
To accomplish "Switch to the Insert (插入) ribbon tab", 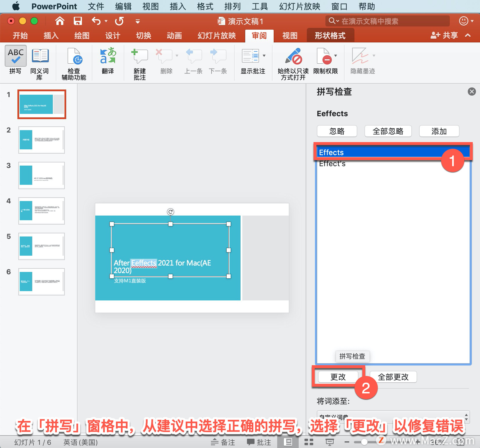I will pos(51,35).
